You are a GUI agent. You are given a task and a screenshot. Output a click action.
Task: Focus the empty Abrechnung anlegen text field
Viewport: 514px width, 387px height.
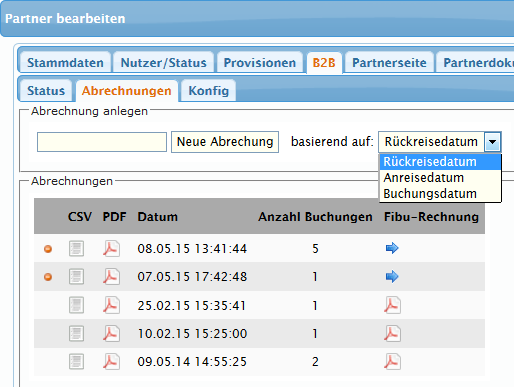[102, 142]
